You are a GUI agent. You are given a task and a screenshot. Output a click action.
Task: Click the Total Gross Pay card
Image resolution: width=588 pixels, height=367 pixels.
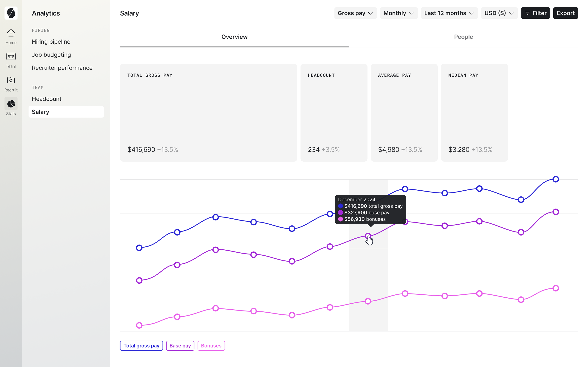(209, 113)
